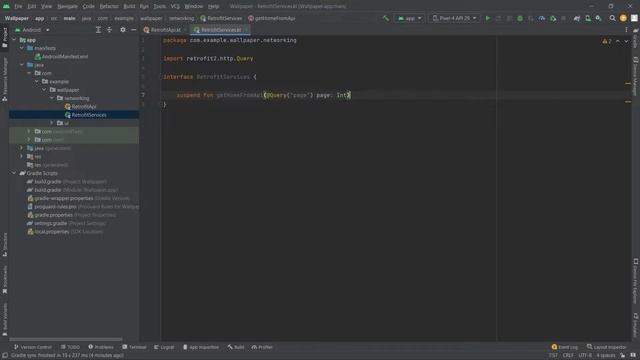Open the Resource Manager side tab
640x360 pixels.
[x=4, y=79]
